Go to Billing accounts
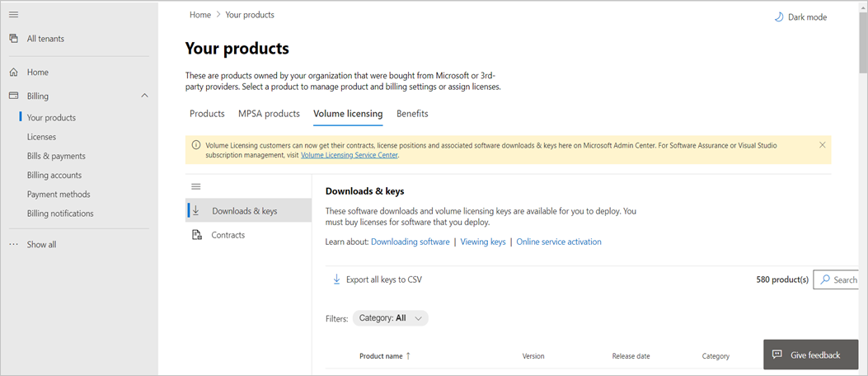Screen dimensions: 868x376 tap(54, 175)
